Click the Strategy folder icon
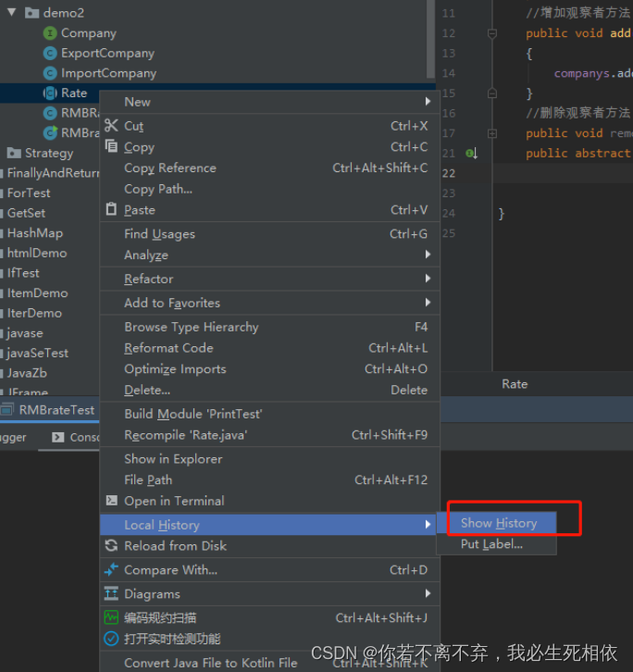This screenshot has height=672, width=633. coord(14,153)
